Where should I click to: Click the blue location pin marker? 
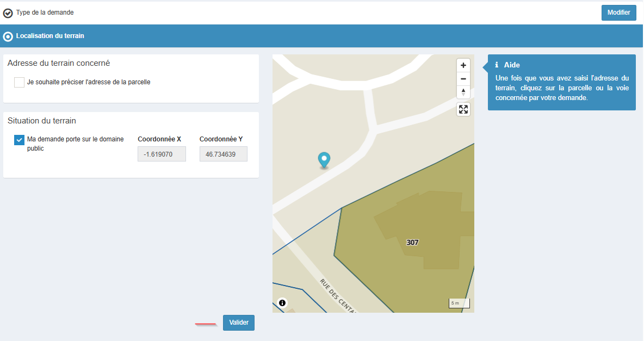(x=324, y=160)
